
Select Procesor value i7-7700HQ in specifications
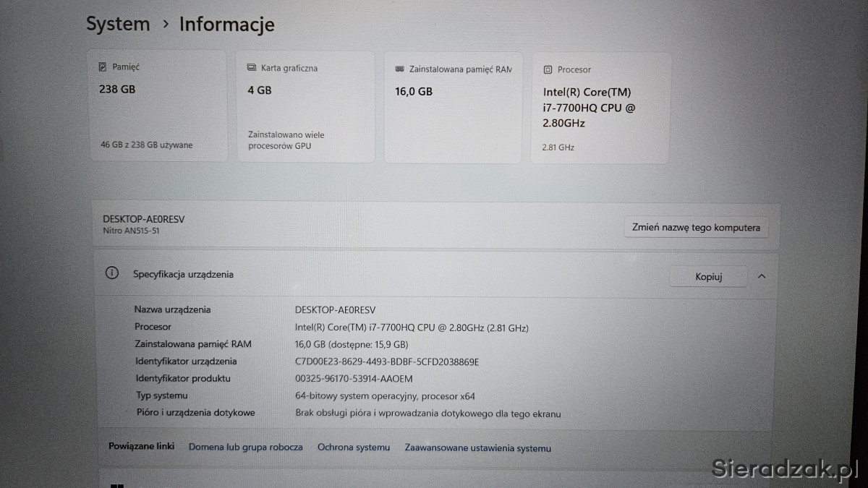click(x=412, y=328)
